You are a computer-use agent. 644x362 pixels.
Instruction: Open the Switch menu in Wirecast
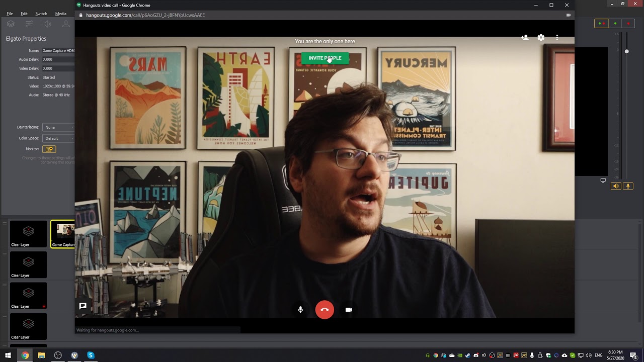point(41,14)
